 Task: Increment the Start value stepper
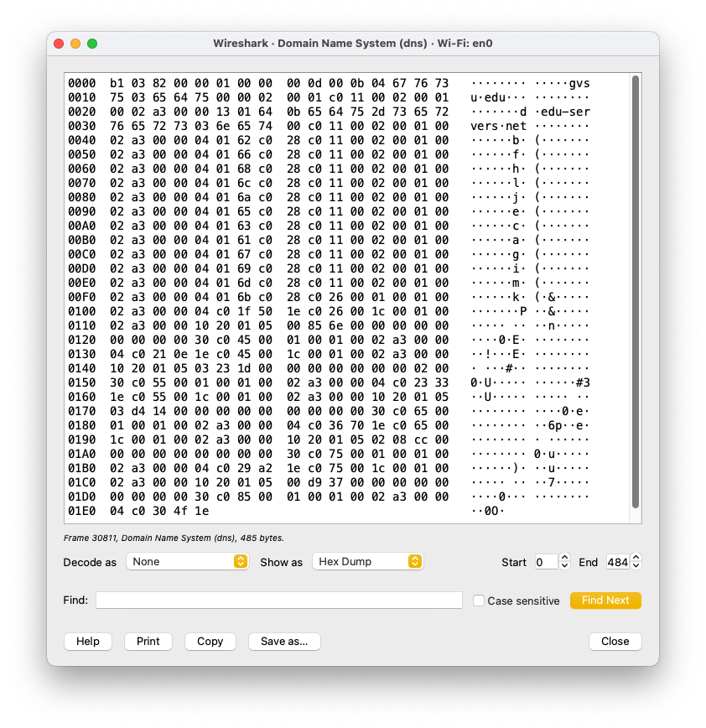click(564, 558)
